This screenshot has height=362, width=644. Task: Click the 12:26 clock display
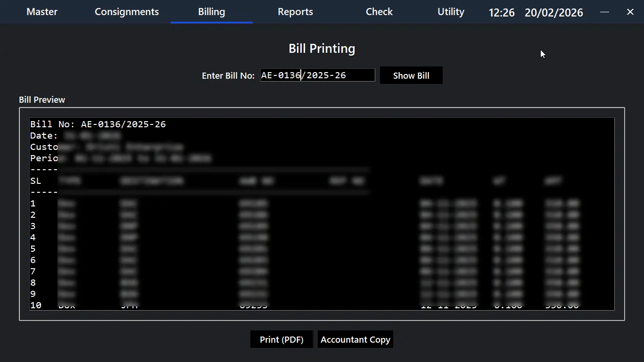502,13
